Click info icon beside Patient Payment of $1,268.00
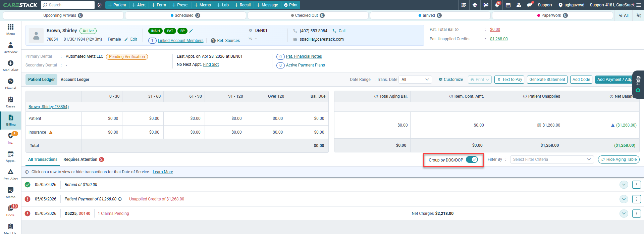644x234 pixels. point(120,199)
